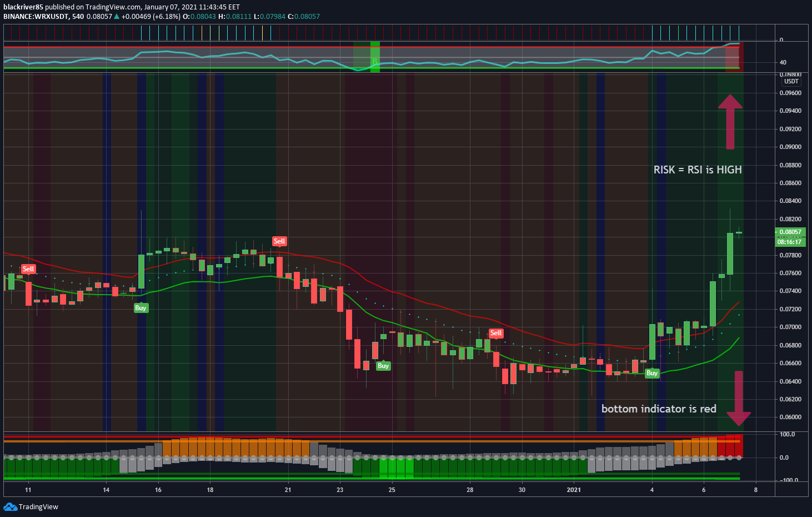Image resolution: width=812 pixels, height=517 pixels.
Task: Click the 0.08800 price axis label
Action: coord(790,165)
